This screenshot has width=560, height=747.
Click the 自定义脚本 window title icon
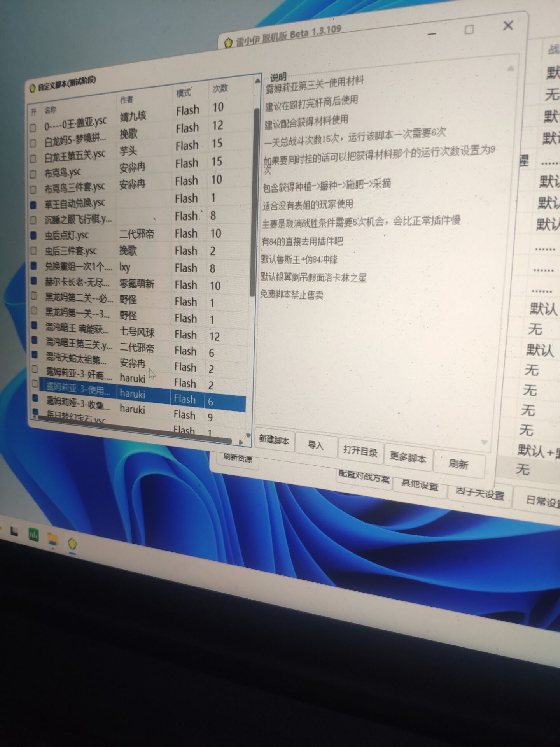pos(33,88)
